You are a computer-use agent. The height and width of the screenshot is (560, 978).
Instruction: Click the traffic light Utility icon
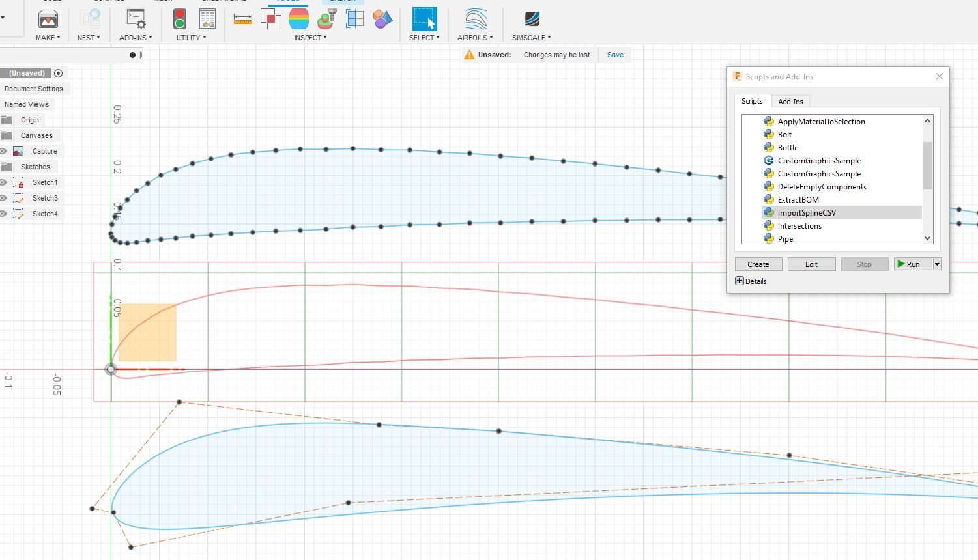pos(179,20)
